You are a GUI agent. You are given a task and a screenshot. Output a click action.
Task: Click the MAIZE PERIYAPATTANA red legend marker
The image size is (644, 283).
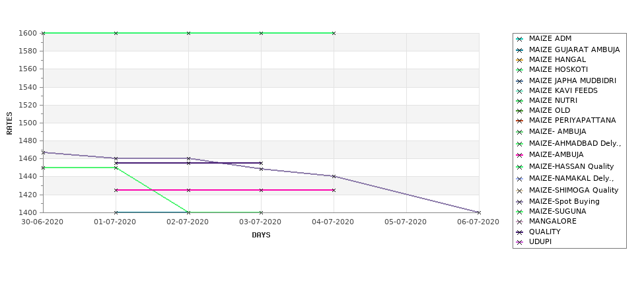520,121
